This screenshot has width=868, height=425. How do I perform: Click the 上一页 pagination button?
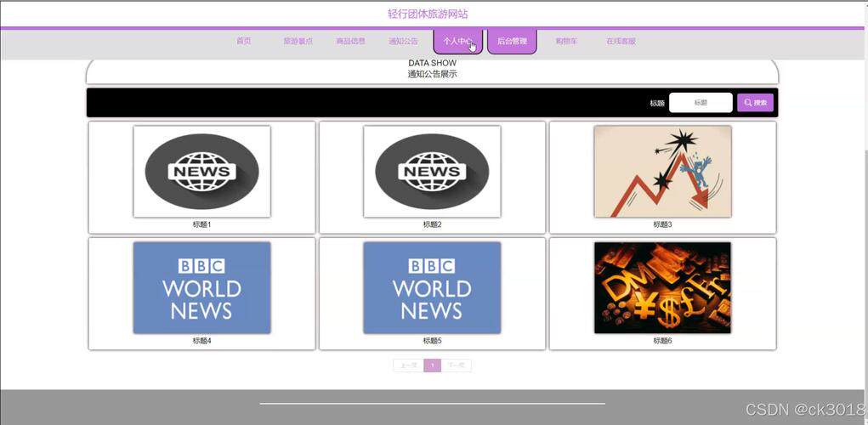coord(409,365)
